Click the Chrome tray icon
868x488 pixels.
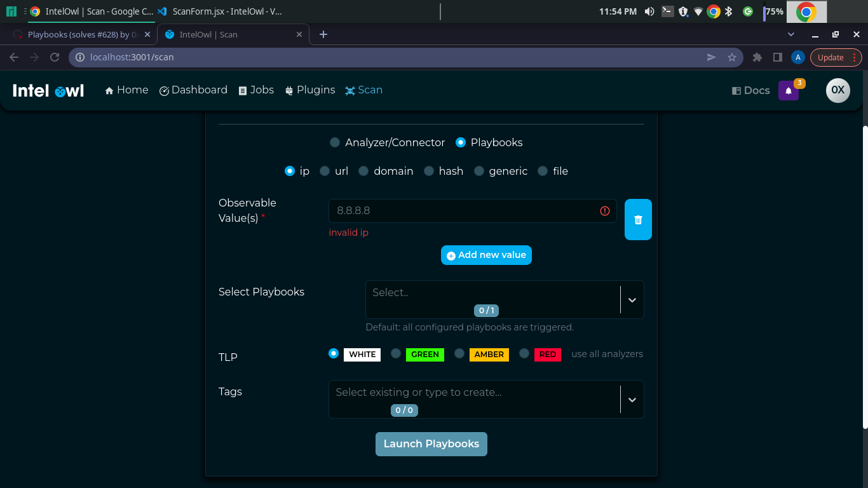pyautogui.click(x=714, y=11)
